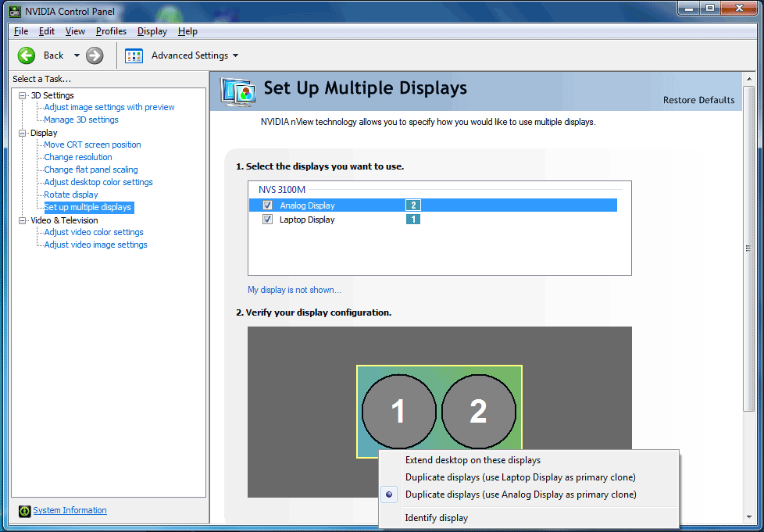The image size is (764, 532).
Task: Open the View menu
Action: 75,31
